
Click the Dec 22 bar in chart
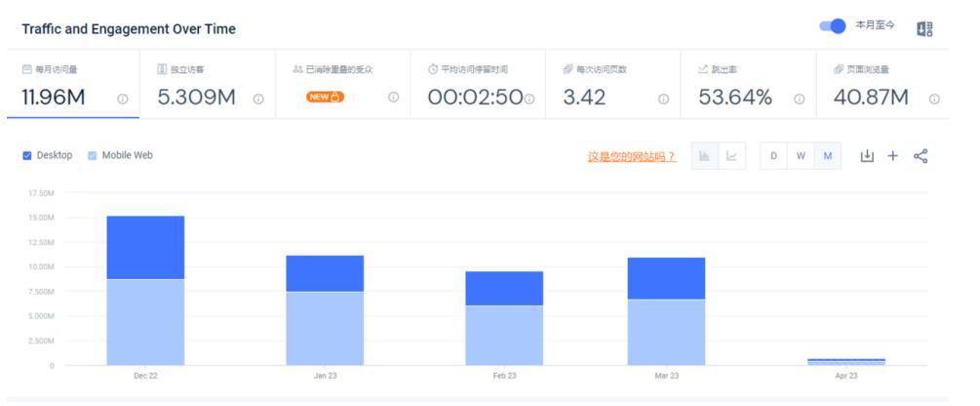[x=145, y=290]
